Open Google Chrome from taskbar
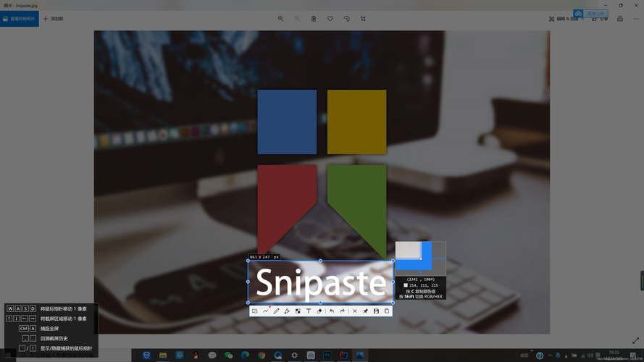 coord(262,355)
